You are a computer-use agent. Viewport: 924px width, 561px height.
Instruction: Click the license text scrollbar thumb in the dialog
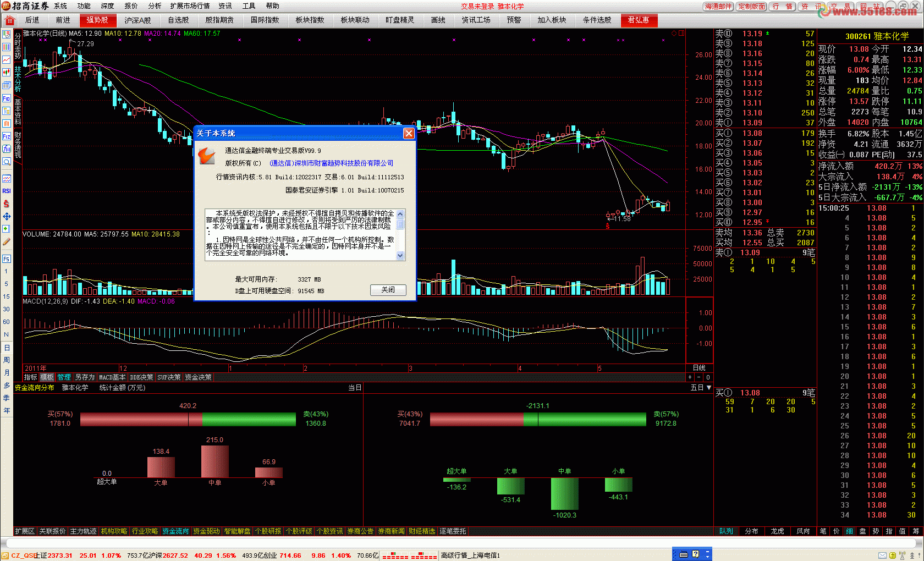click(x=400, y=224)
